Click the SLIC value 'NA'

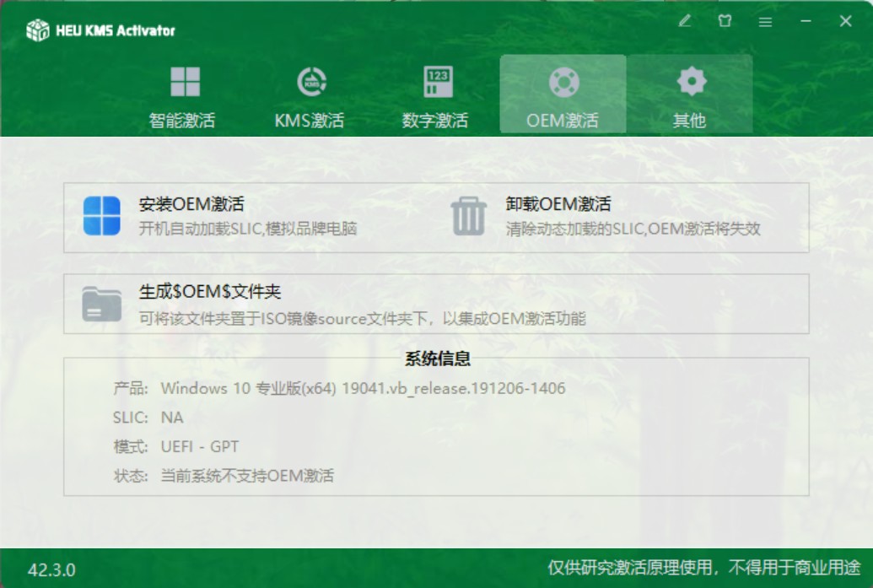click(x=172, y=418)
